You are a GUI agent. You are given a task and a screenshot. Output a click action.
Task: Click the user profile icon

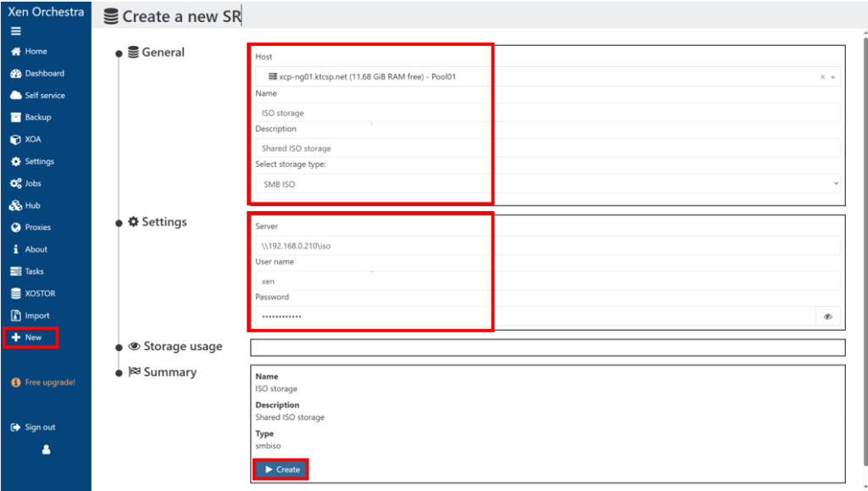[46, 450]
